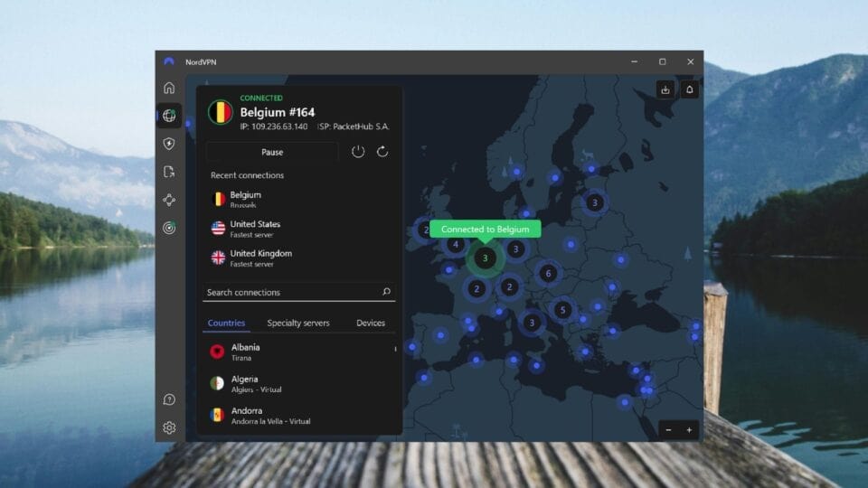Image resolution: width=868 pixels, height=488 pixels.
Task: Zoom out the map with minus button
Action: point(669,430)
